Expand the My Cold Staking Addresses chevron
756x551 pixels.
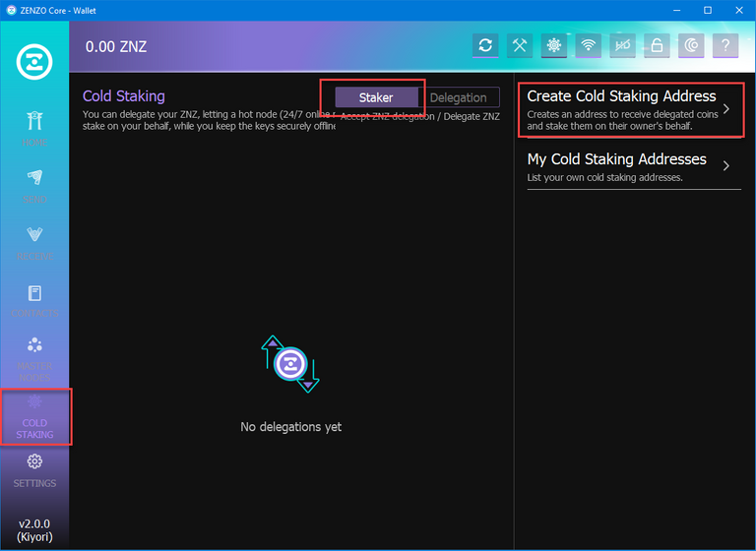(x=726, y=166)
